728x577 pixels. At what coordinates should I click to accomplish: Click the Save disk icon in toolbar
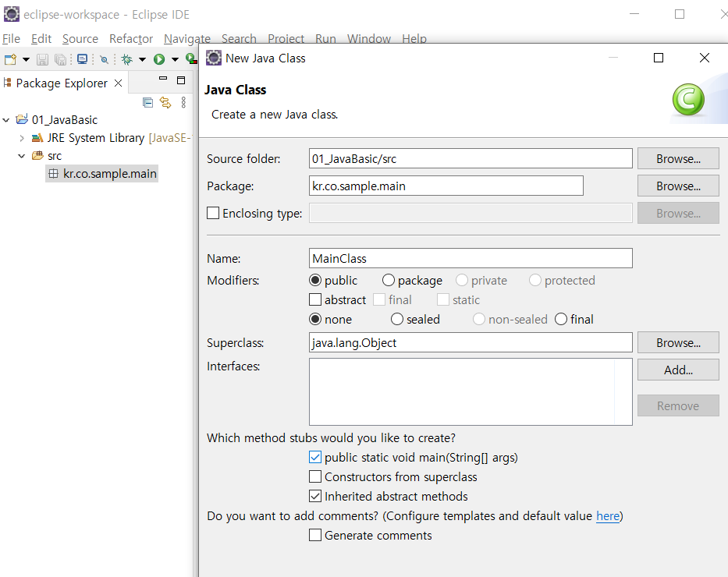[42, 59]
